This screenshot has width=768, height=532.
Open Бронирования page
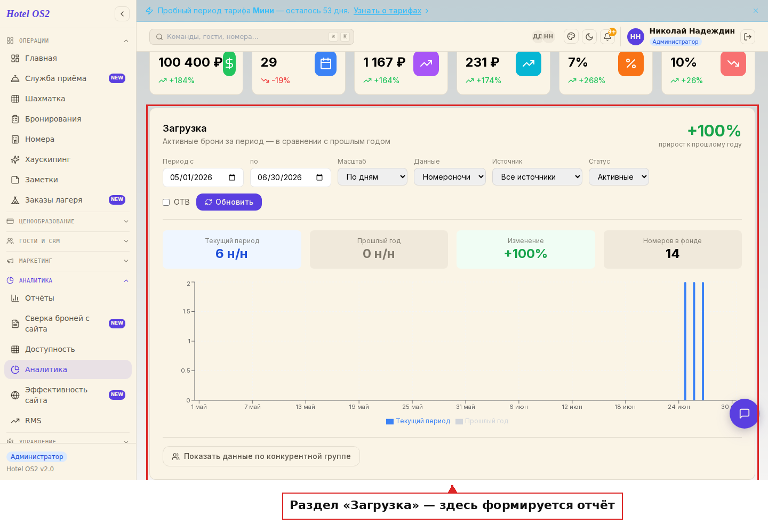pyautogui.click(x=68, y=119)
